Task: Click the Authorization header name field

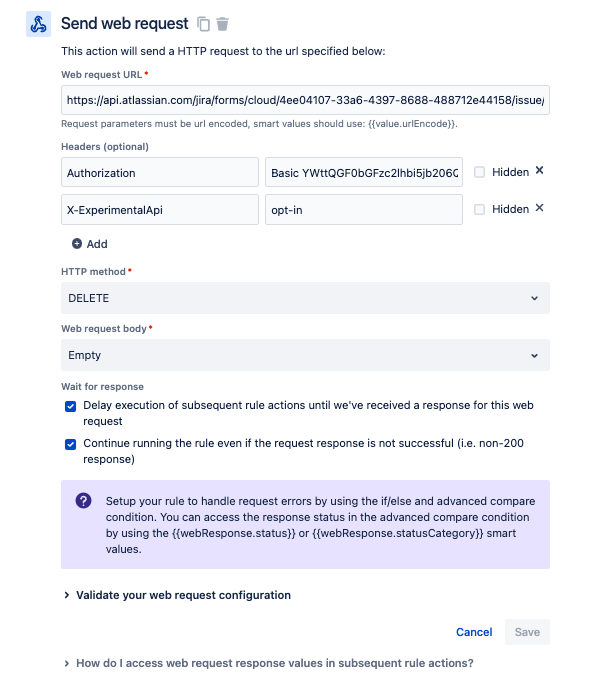Action: (159, 172)
